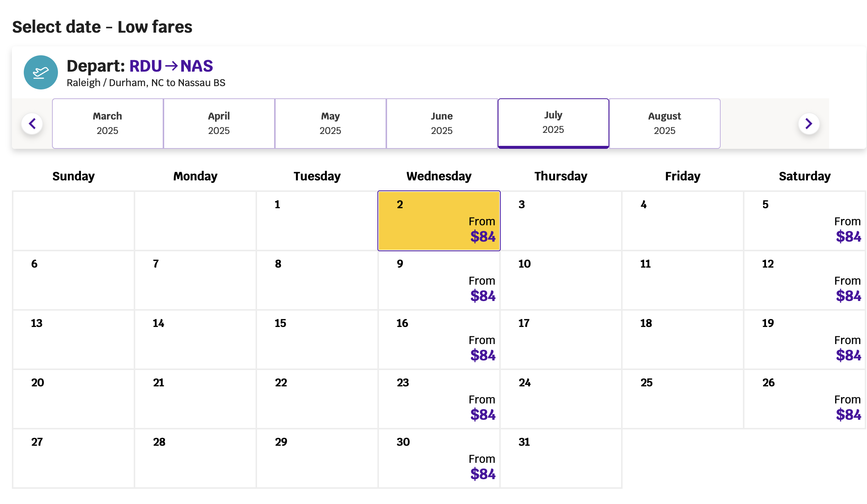Click the Saturday column header

[805, 176]
